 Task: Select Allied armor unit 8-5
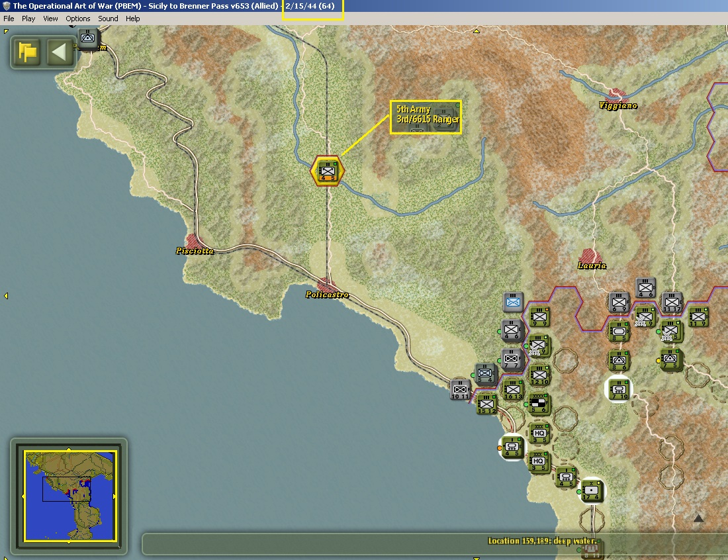619,332
